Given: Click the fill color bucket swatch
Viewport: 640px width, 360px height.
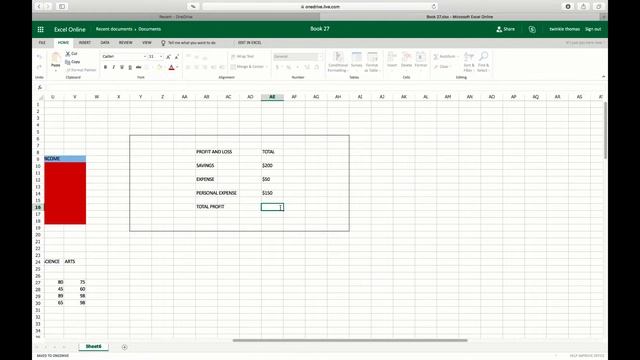Looking at the screenshot, I should [160, 67].
